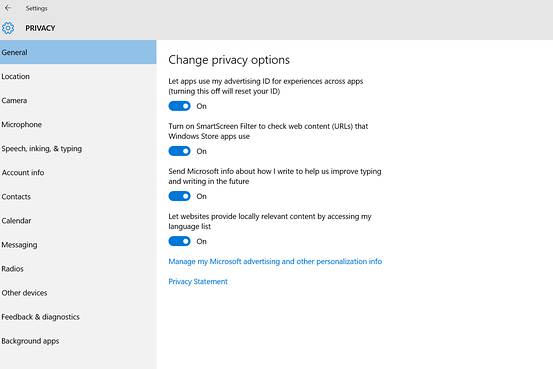Open Manage my Microsoft advertising link

(x=275, y=261)
